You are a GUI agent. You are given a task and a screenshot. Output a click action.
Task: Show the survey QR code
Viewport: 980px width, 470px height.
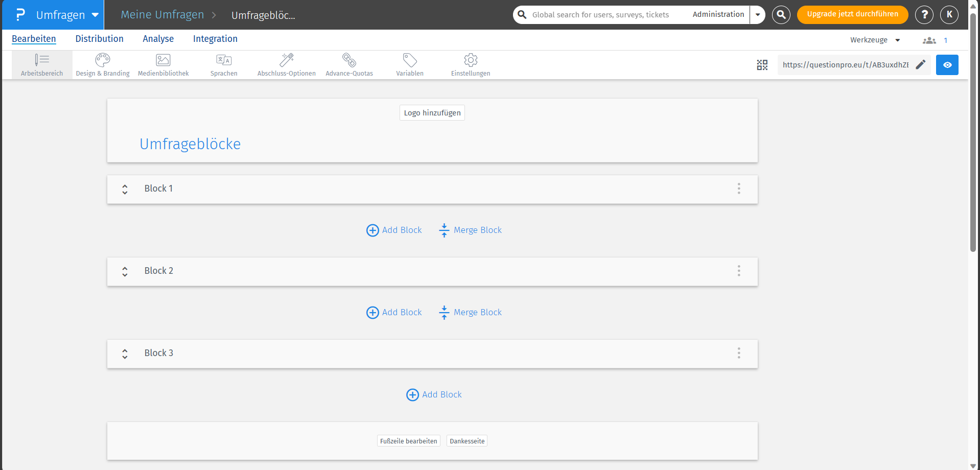click(762, 65)
